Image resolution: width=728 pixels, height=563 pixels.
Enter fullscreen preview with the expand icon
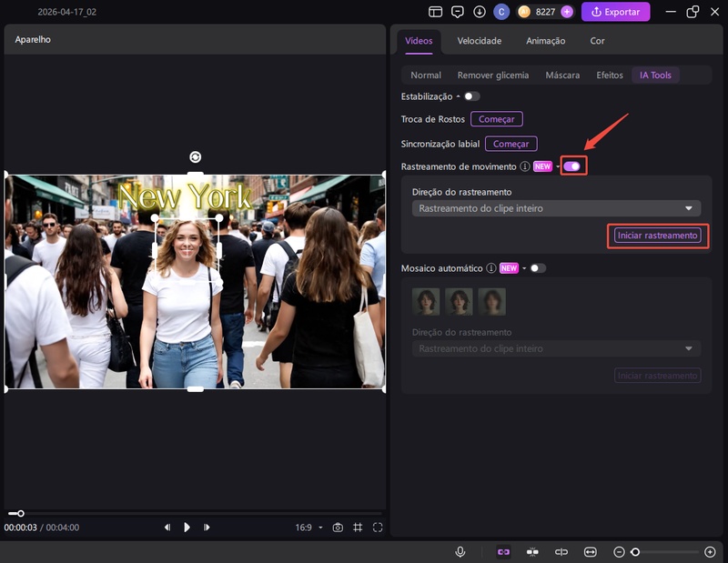coord(378,527)
